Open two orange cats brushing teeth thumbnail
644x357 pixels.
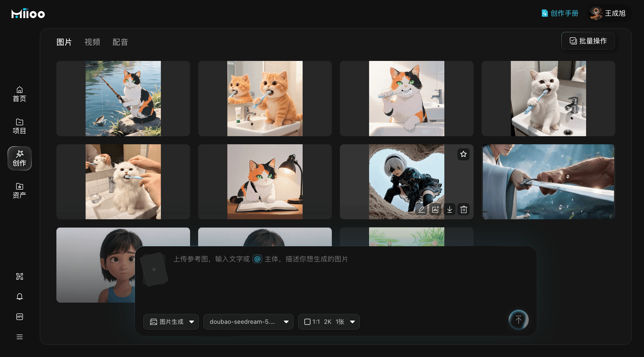coord(265,98)
